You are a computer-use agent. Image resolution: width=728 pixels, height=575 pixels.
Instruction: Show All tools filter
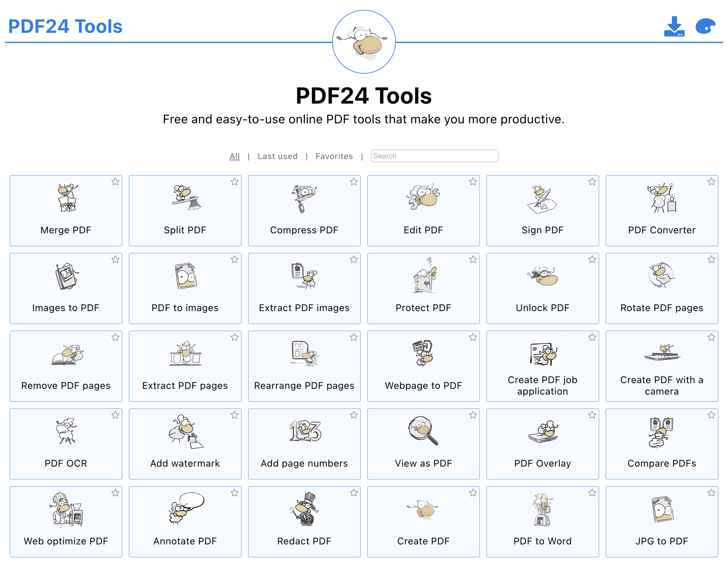coord(235,156)
